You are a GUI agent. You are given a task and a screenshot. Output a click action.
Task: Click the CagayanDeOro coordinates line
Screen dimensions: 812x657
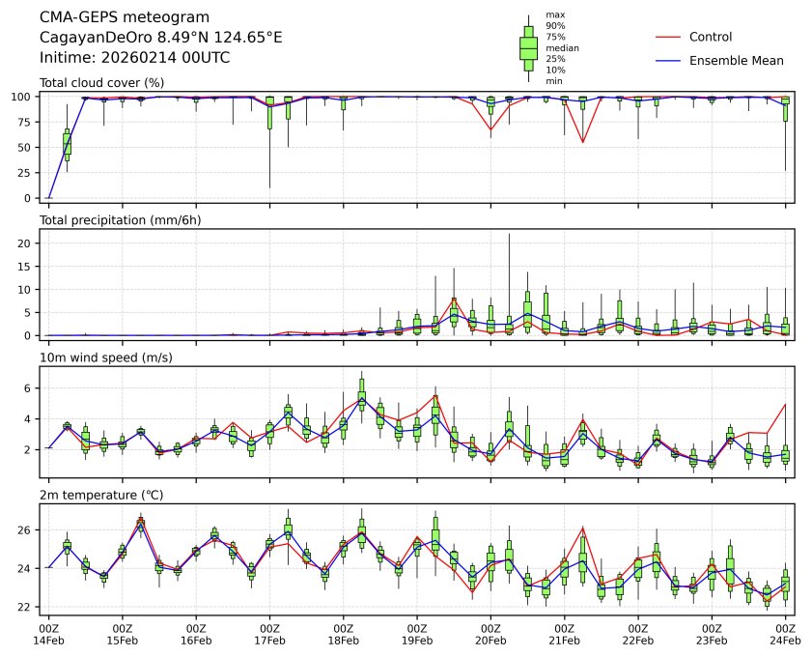coord(160,37)
